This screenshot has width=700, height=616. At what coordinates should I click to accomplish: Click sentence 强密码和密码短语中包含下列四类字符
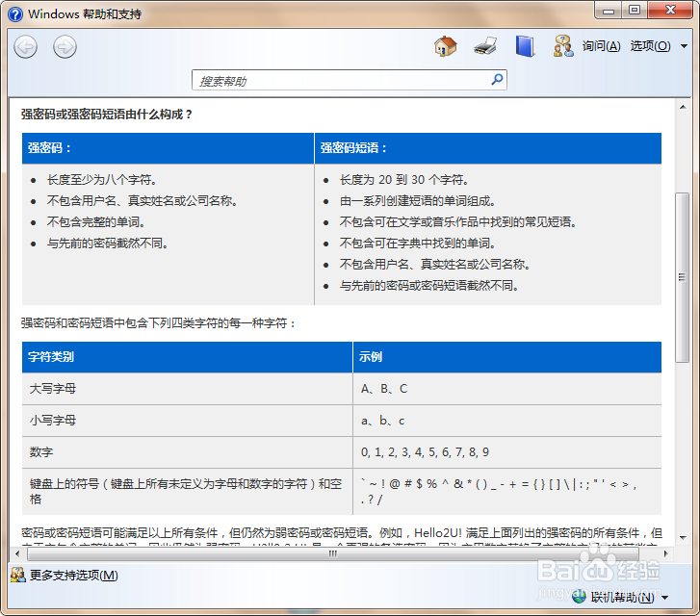(159, 323)
